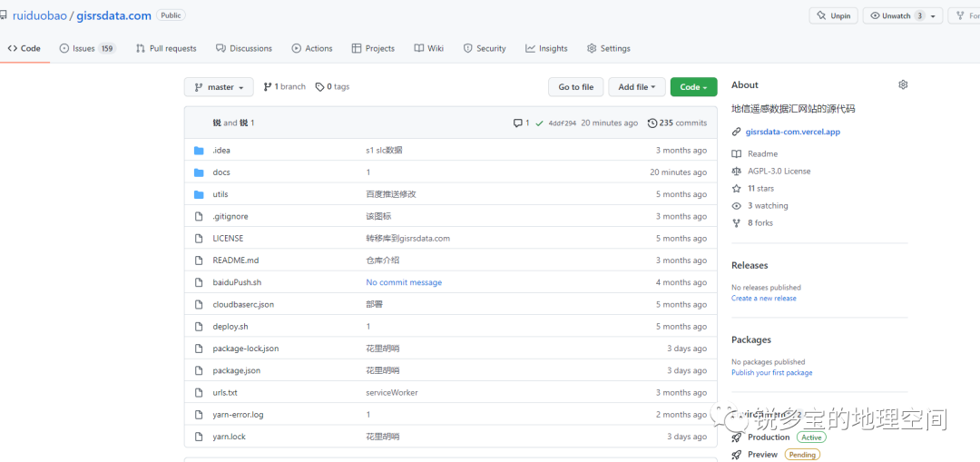Open the serviceWorker commit message
Screen dimensions: 980x462
392,393
